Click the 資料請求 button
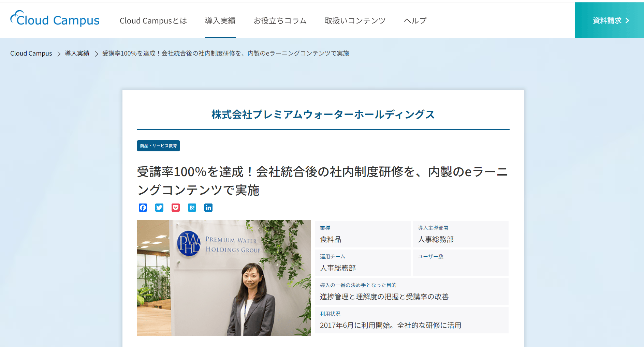644x347 pixels. (x=609, y=20)
